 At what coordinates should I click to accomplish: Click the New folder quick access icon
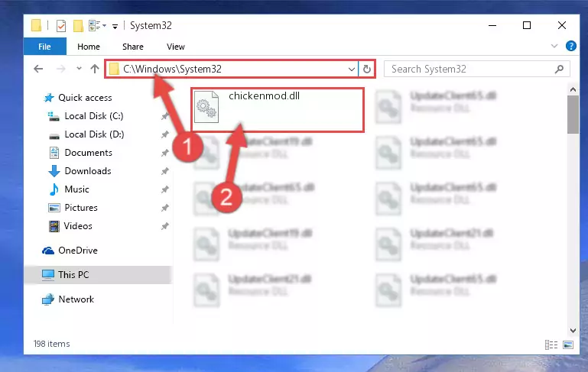[x=78, y=26]
